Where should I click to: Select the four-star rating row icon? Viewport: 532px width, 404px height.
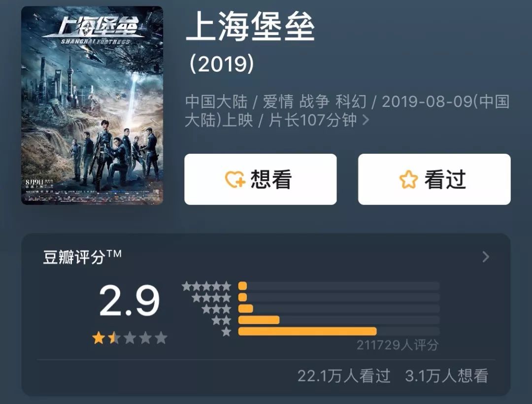tap(211, 298)
